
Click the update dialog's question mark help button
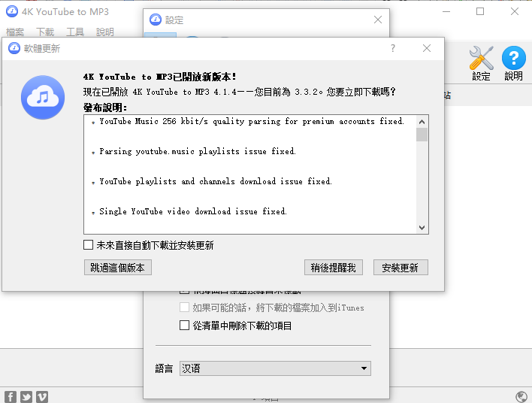tap(392, 48)
